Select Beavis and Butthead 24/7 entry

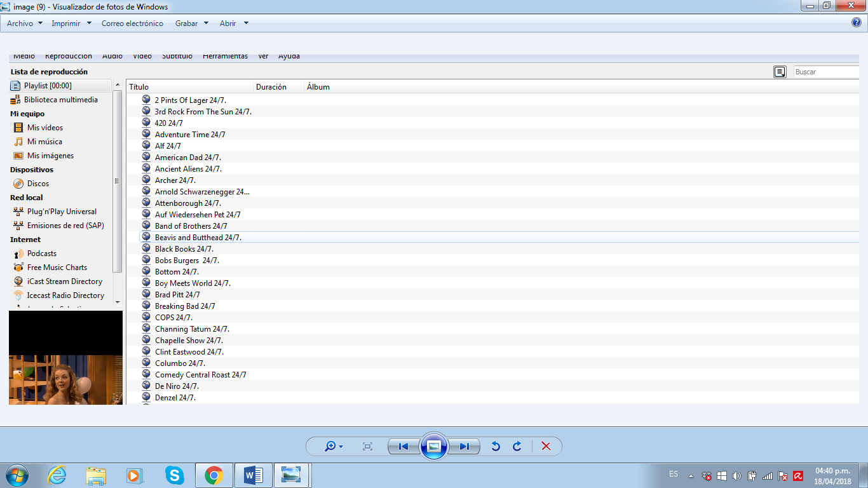[x=198, y=238]
